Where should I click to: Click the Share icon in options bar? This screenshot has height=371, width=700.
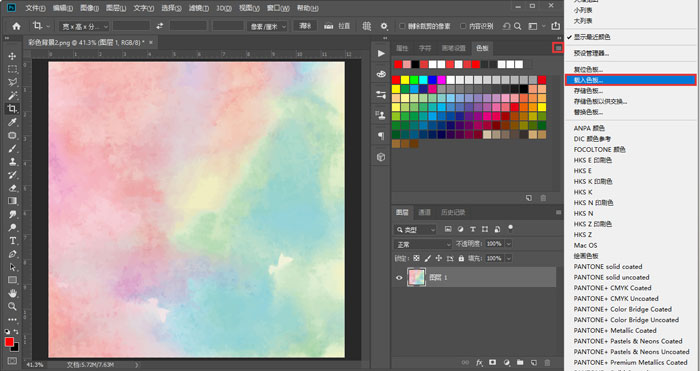click(555, 26)
